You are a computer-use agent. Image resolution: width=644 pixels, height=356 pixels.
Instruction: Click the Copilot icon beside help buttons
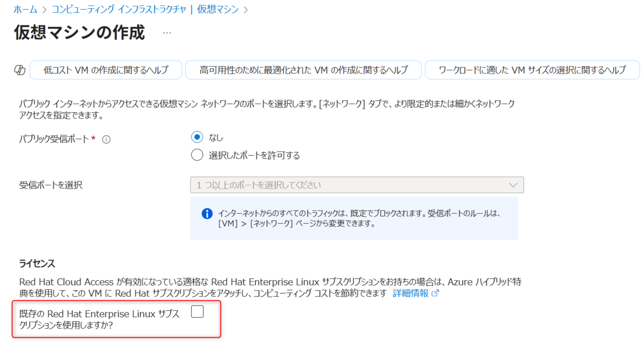[19, 70]
